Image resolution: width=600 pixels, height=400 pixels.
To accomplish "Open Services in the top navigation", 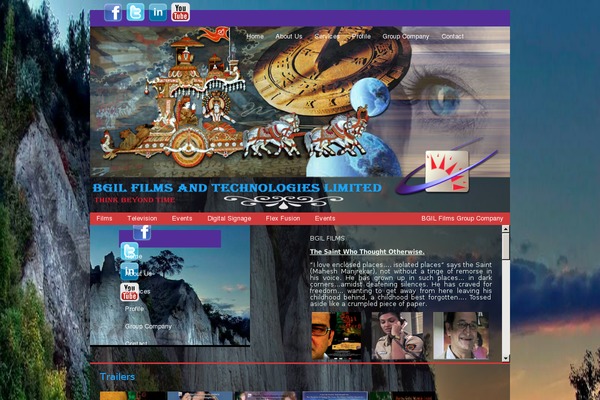I will click(x=327, y=36).
